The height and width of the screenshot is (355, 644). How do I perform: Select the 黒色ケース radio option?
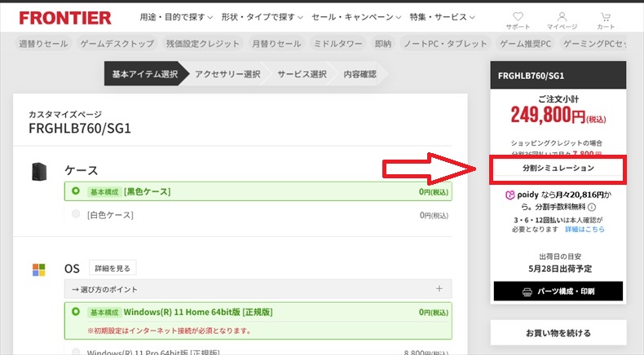(x=76, y=191)
